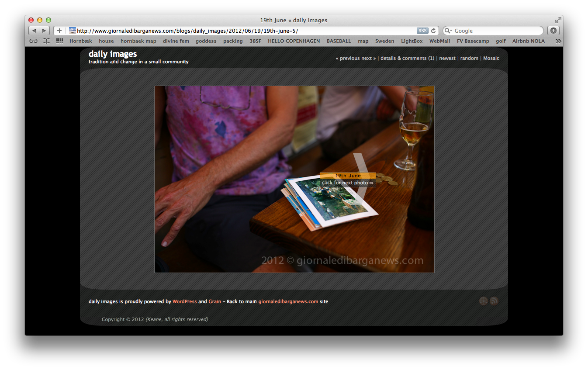Open the WebMail bookmark
The width and height of the screenshot is (588, 370).
click(x=439, y=41)
